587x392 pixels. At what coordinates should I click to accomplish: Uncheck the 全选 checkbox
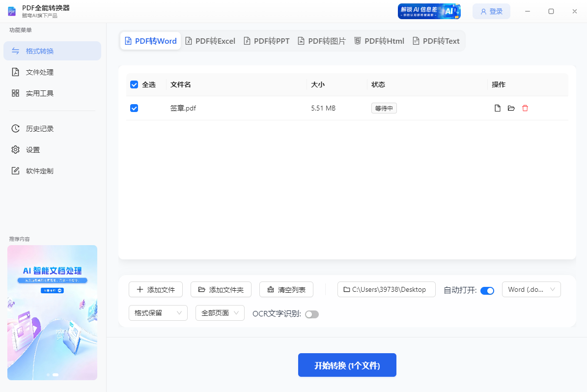tap(134, 84)
